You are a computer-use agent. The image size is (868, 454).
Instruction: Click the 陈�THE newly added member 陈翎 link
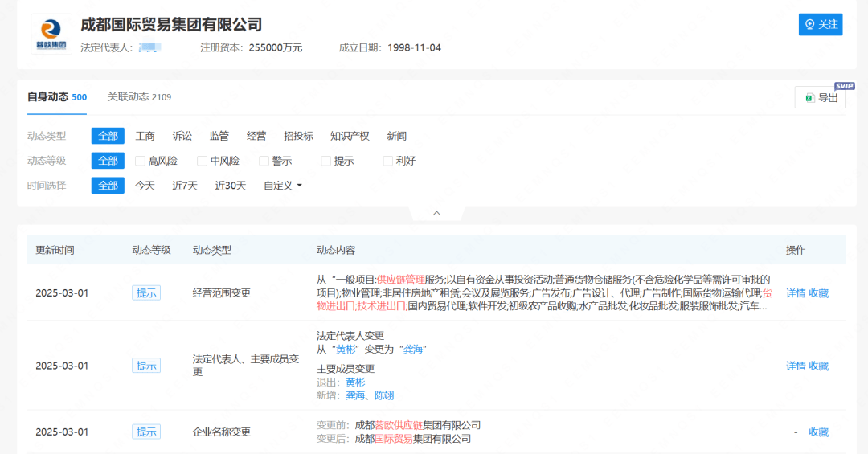pos(383,395)
